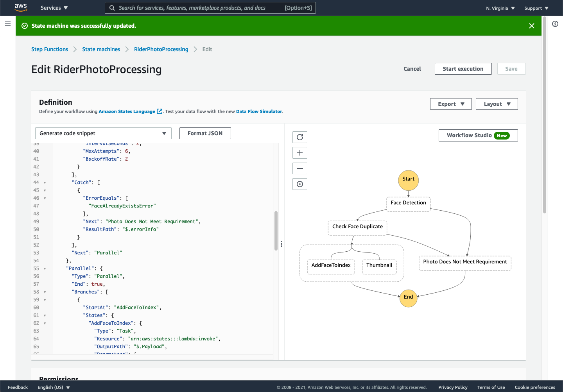Open the Export dropdown
The width and height of the screenshot is (563, 392).
451,104
